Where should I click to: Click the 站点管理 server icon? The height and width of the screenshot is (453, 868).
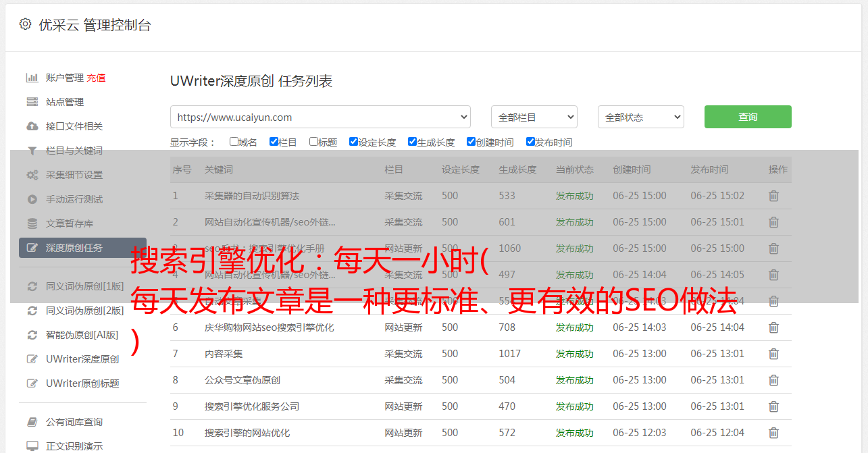(32, 102)
